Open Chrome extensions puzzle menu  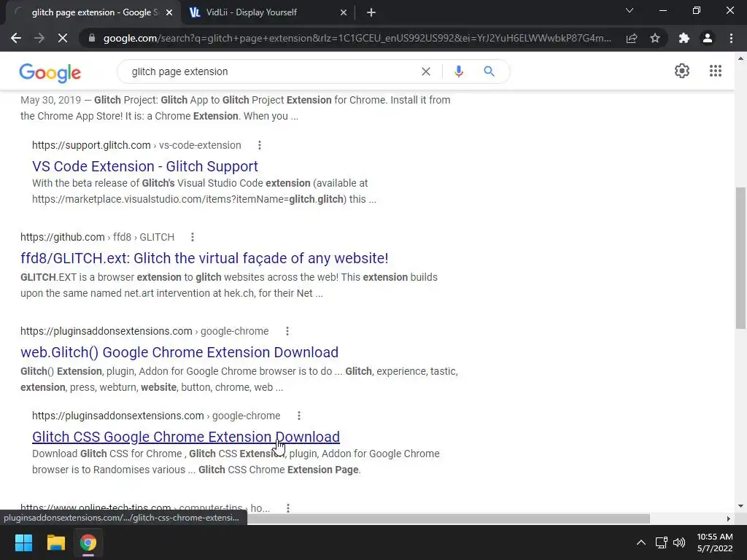click(684, 38)
